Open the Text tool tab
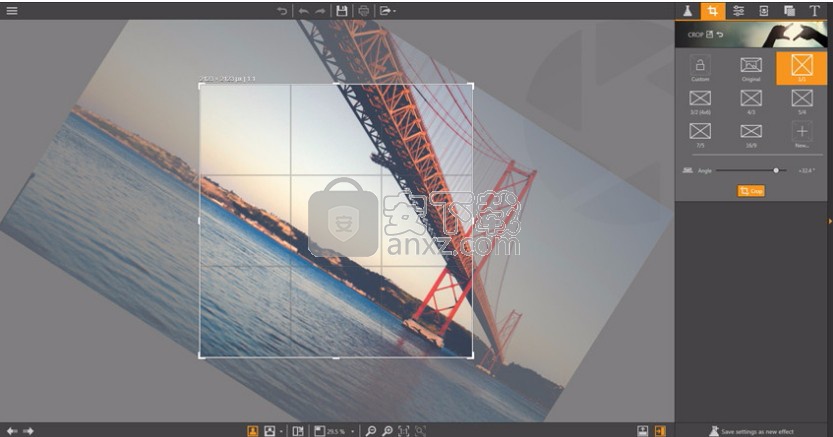Image resolution: width=833 pixels, height=437 pixels. (x=814, y=11)
